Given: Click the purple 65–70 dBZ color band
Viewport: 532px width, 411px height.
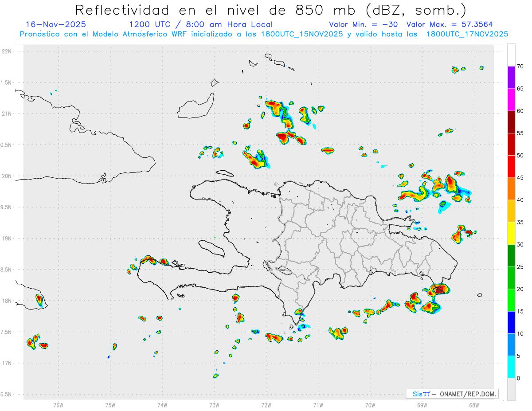Looking at the screenshot, I should coord(511,78).
